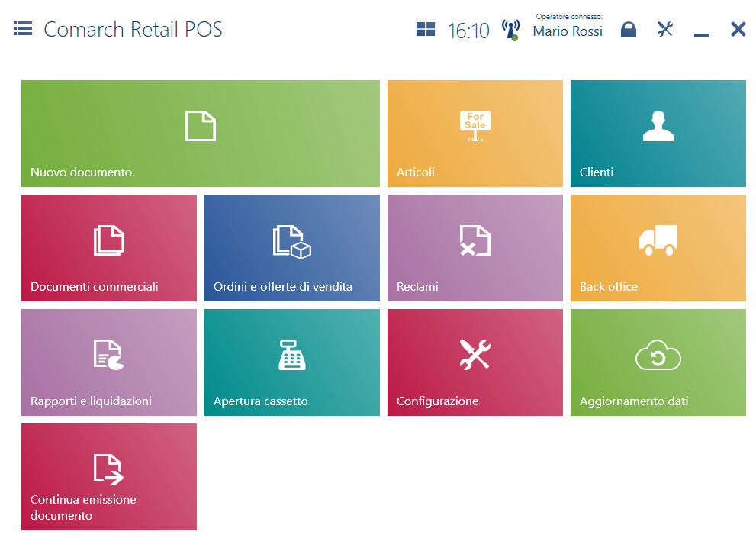
Task: Open the Aggiornamento dati tile
Action: click(658, 362)
